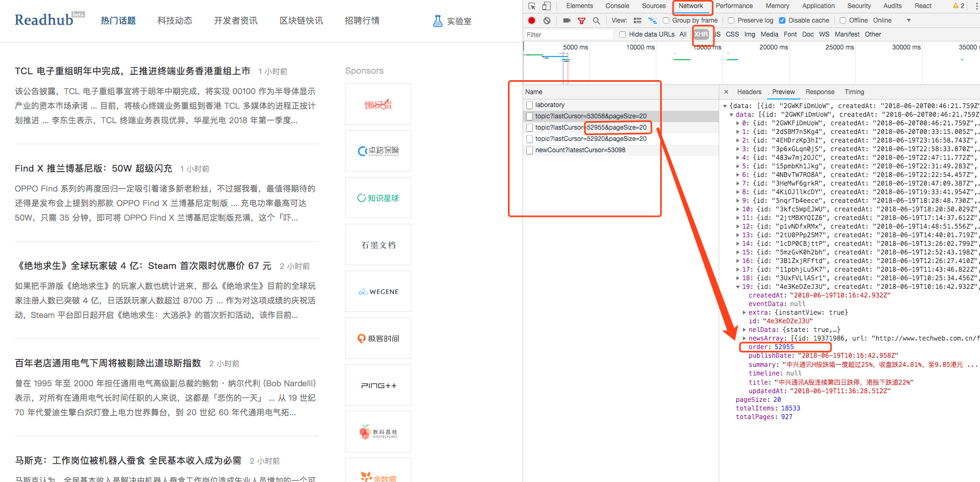Check box for topic lastCursor=53058 request
Viewport: 980px width, 482px height.
point(530,116)
